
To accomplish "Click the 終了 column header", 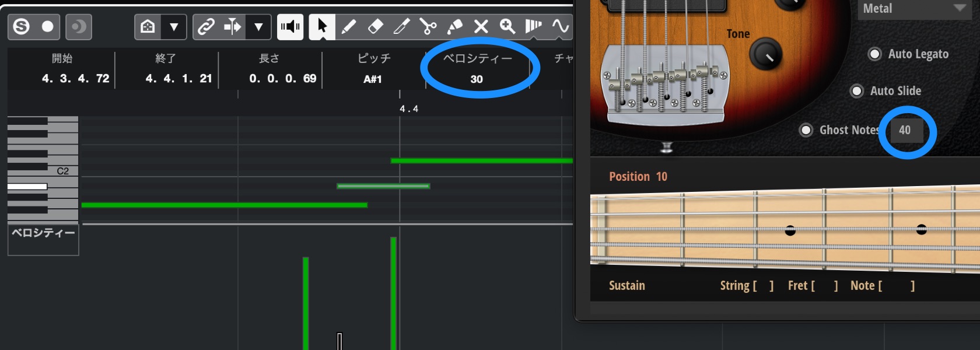I will [x=166, y=58].
